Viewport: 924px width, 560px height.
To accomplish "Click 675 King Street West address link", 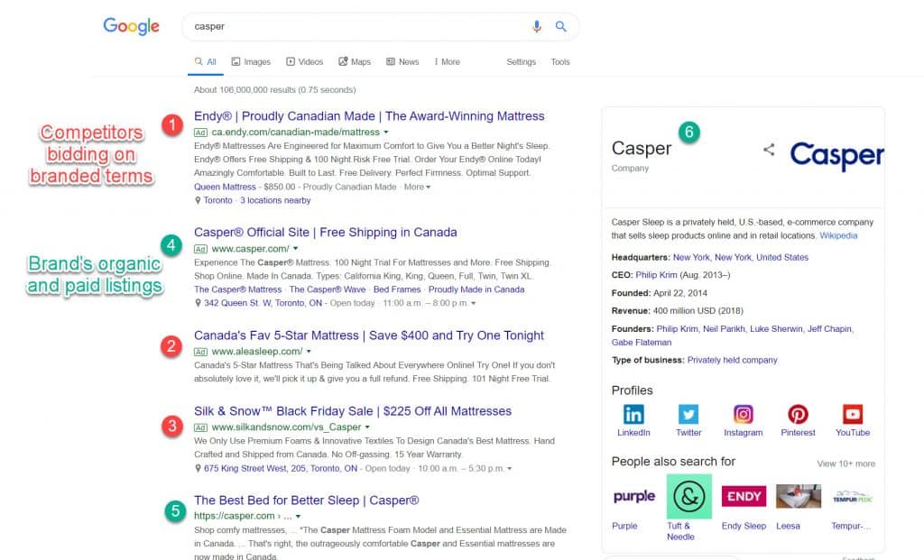I will pos(281,469).
